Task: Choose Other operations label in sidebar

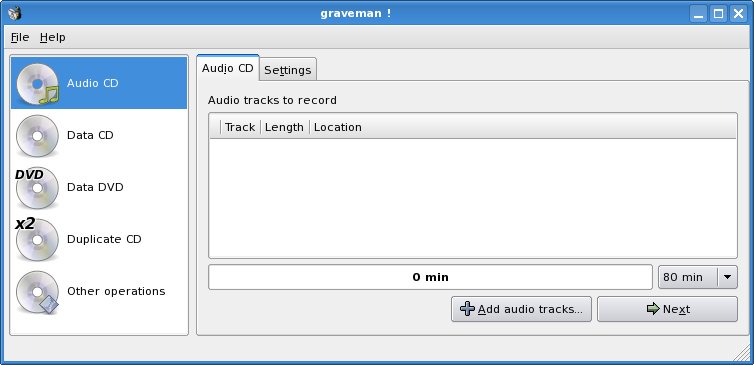Action: (116, 291)
